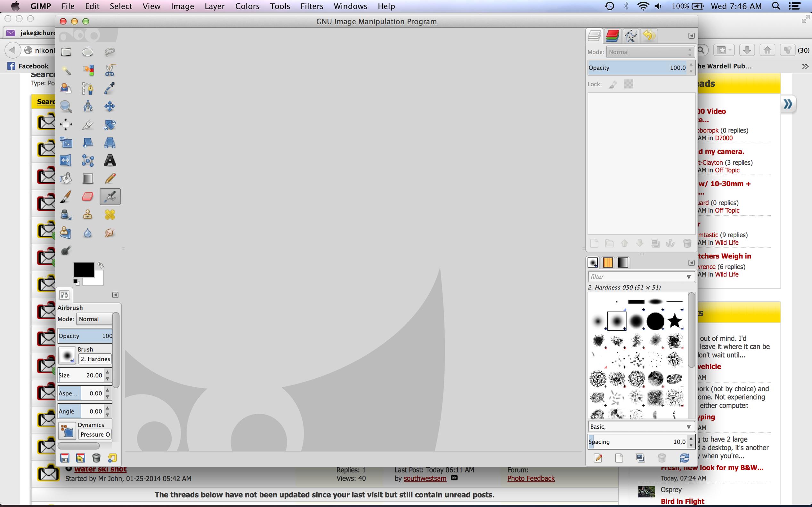Expand the brush filter dropdown arrow
Screen dimensions: 812x507
(x=688, y=277)
